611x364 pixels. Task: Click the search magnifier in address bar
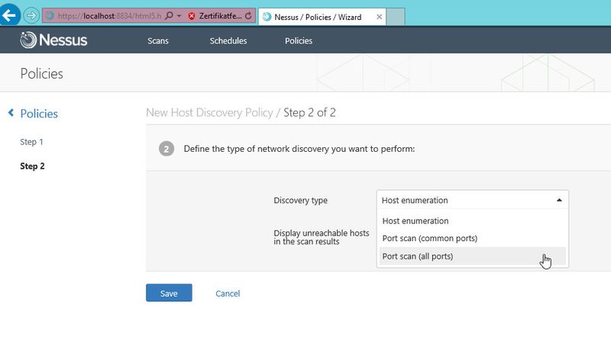[x=169, y=15]
